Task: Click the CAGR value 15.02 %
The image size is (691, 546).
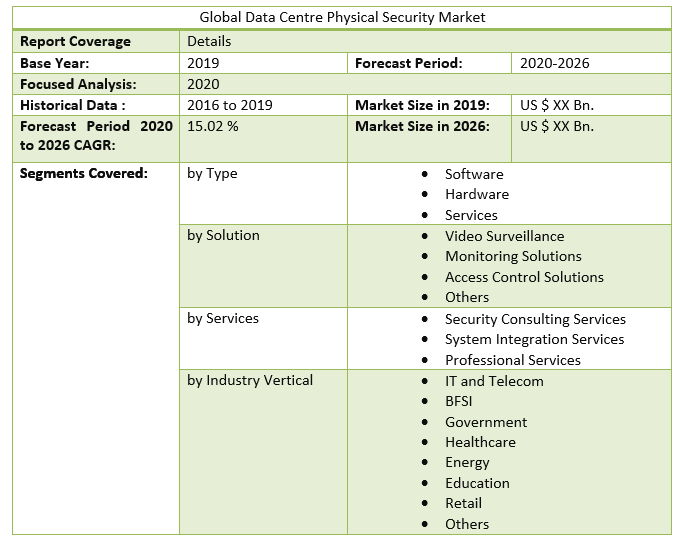Action: pos(213,126)
